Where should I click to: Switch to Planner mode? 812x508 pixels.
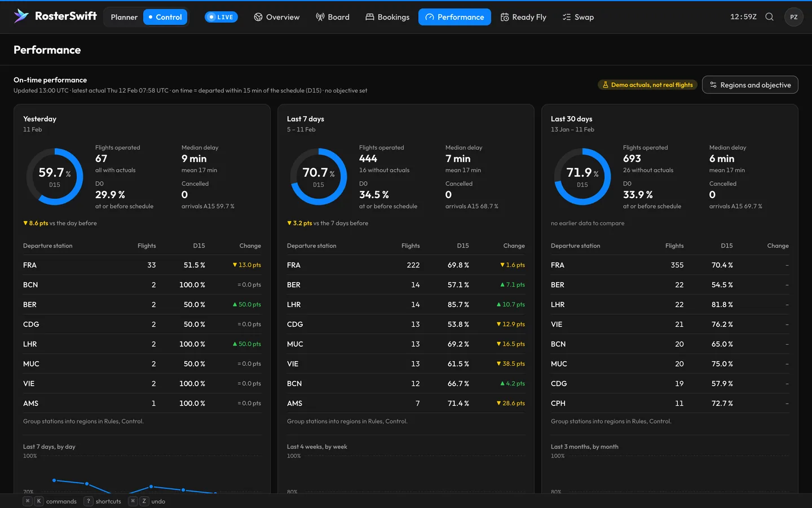point(124,17)
